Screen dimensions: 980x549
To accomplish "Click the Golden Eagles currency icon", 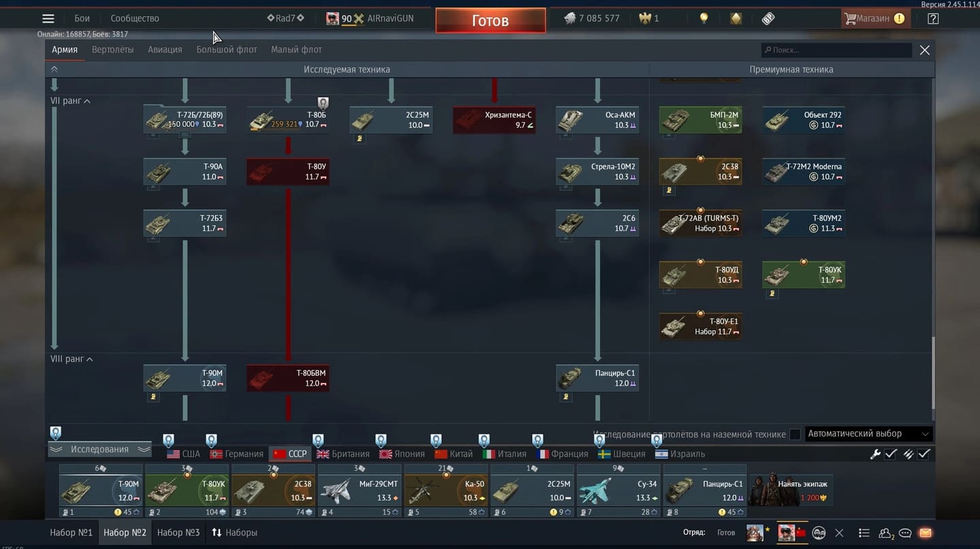I will 645,18.
